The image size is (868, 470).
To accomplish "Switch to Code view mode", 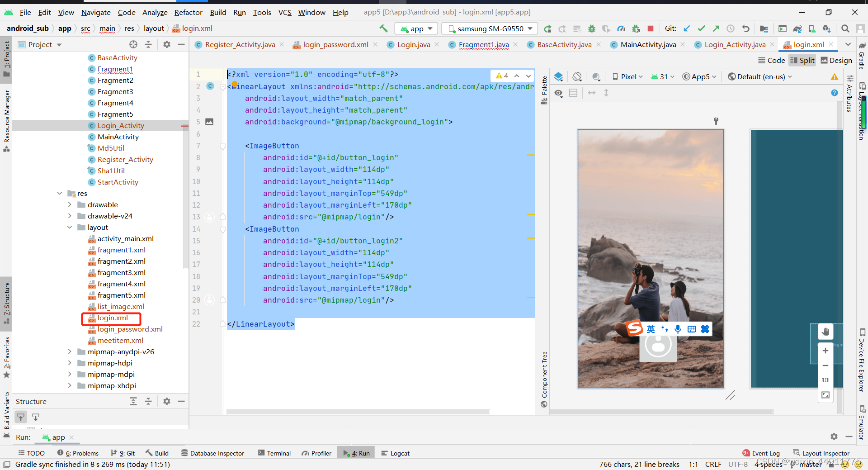I will point(772,60).
